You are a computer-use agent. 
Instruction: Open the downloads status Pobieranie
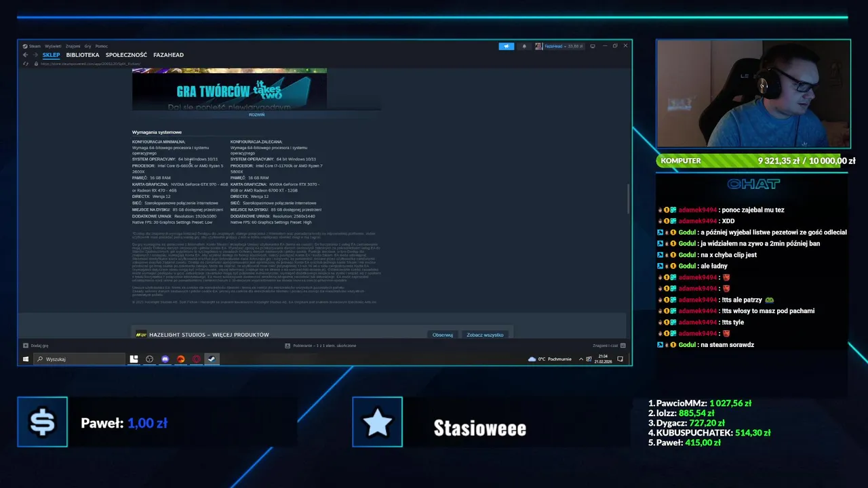[x=320, y=346]
